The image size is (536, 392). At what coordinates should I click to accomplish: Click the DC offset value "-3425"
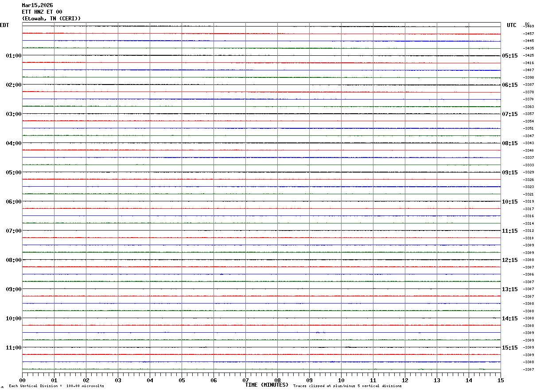(x=528, y=56)
